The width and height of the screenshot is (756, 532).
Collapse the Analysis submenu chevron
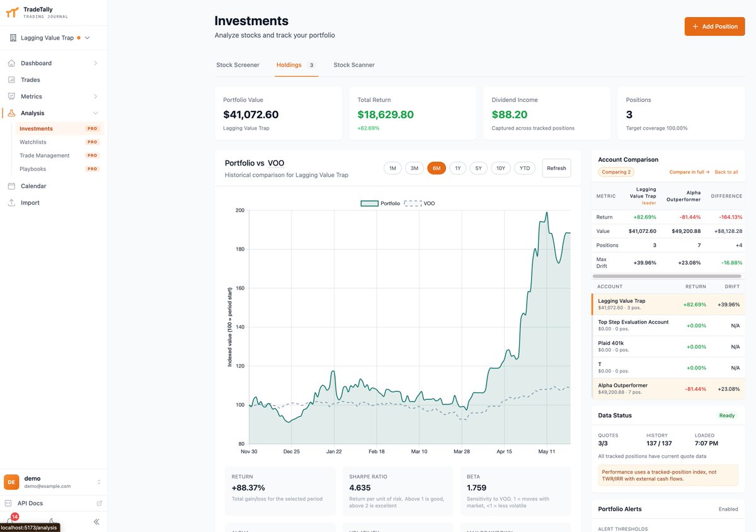[x=96, y=113]
